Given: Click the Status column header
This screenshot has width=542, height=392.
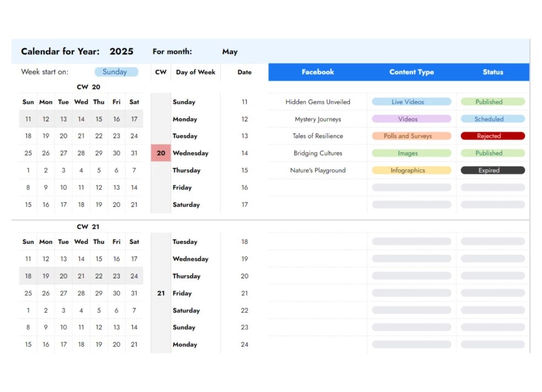Looking at the screenshot, I should (x=492, y=72).
